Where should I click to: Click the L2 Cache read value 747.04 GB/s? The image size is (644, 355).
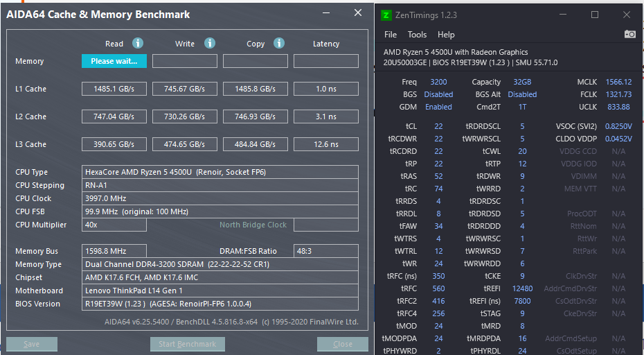tap(114, 116)
